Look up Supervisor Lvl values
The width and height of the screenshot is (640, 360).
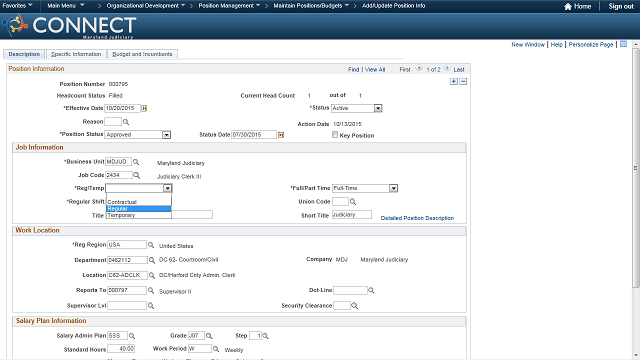pos(151,306)
